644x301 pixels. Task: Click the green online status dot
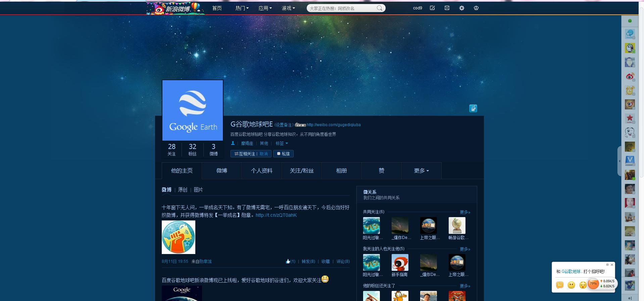click(630, 21)
